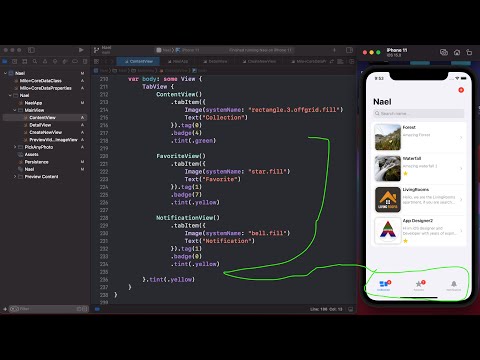The width and height of the screenshot is (480, 360).
Task: Toggle the inspector panel in Xcode toolbar
Action: tap(349, 50)
